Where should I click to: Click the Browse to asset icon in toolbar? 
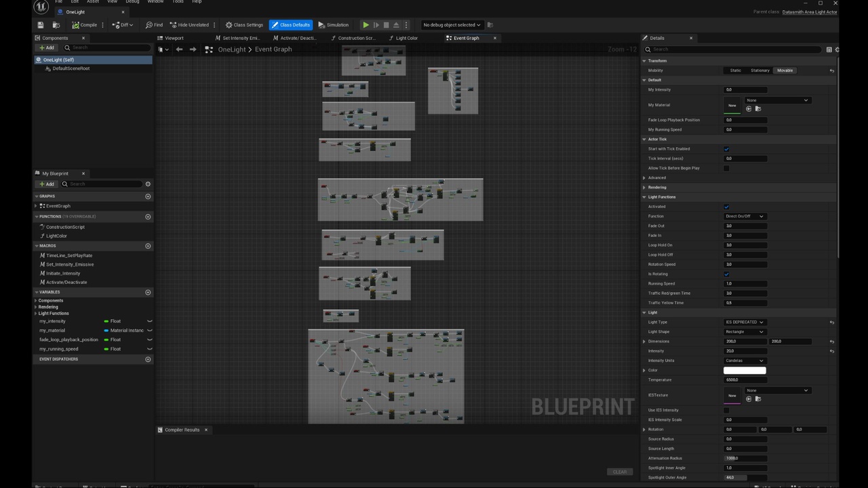[56, 25]
